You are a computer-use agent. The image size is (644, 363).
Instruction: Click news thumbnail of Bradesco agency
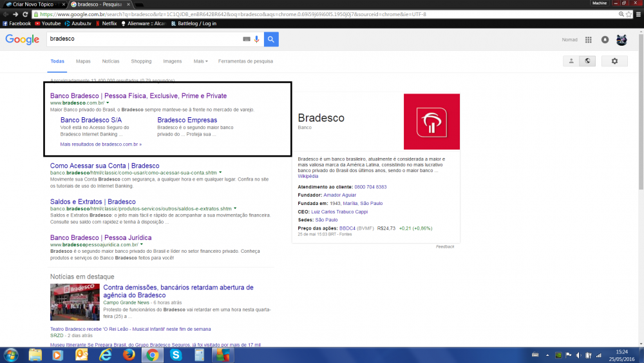click(x=75, y=302)
